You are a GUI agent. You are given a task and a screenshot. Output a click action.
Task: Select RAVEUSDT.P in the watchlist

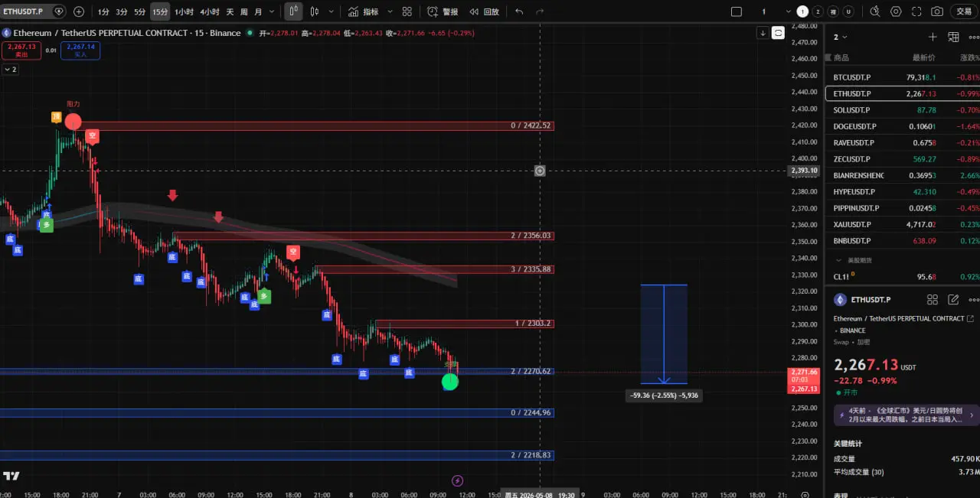902,142
